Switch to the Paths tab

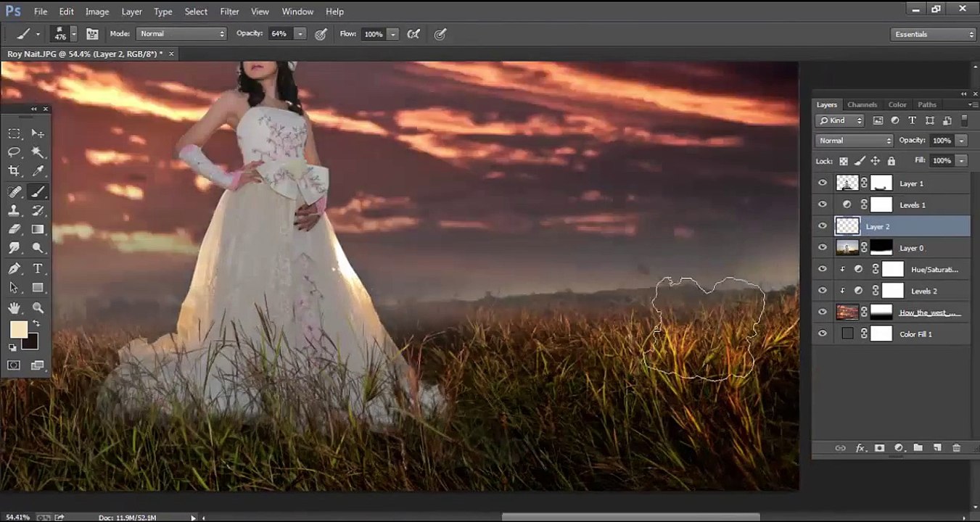pos(926,104)
